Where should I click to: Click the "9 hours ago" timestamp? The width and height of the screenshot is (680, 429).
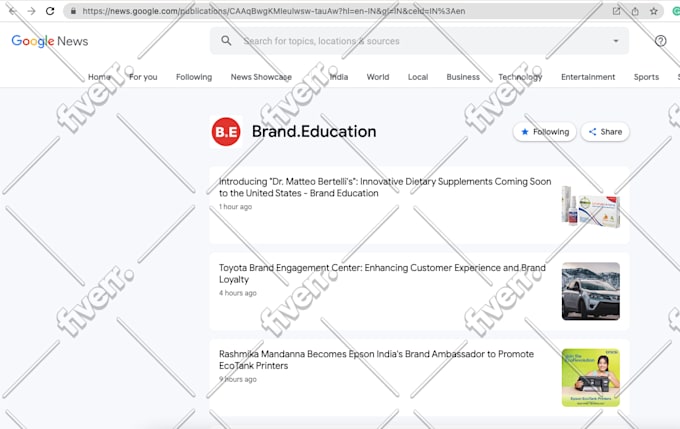238,379
